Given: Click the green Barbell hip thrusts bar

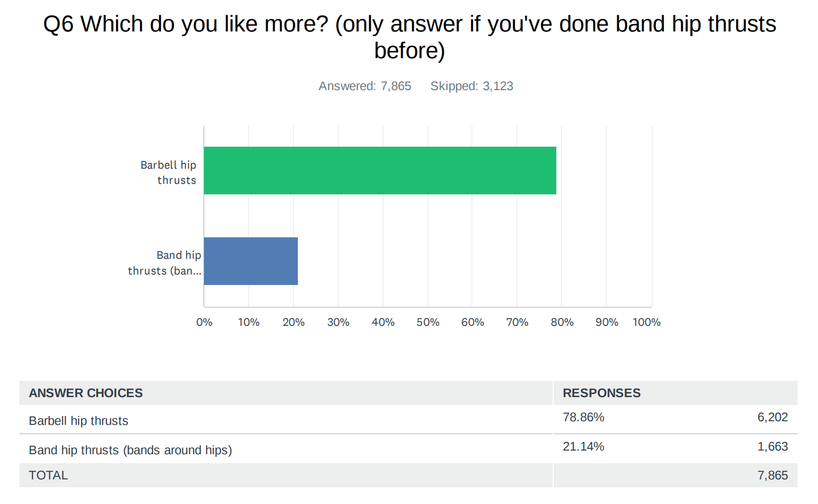Looking at the screenshot, I should [380, 170].
